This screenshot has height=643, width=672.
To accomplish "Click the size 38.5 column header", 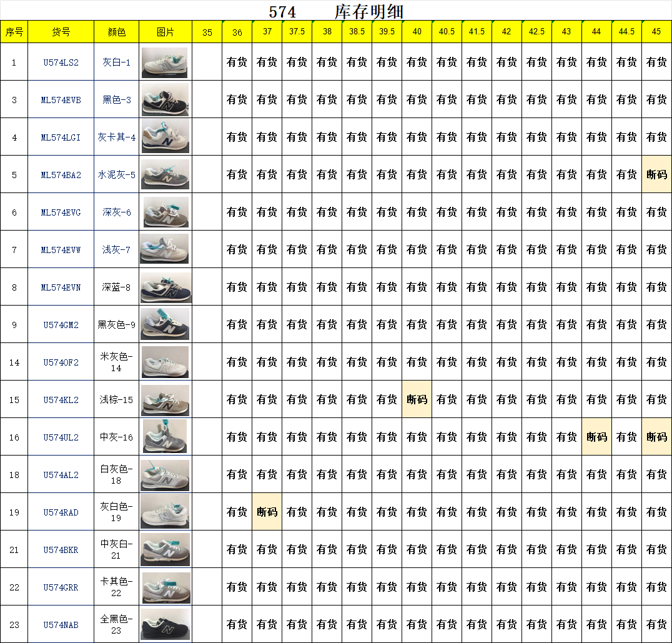I will pyautogui.click(x=357, y=32).
